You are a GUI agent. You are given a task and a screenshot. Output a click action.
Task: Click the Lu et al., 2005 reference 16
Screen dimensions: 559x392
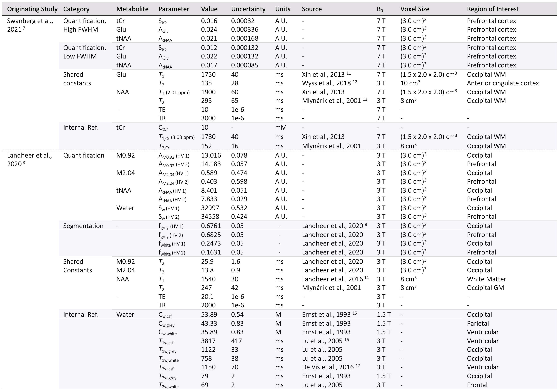pyautogui.click(x=325, y=341)
